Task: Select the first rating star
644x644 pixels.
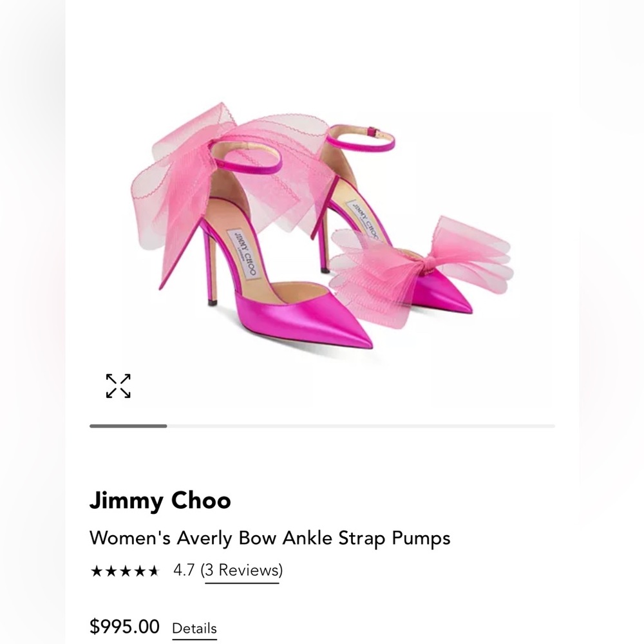Action: 95,570
